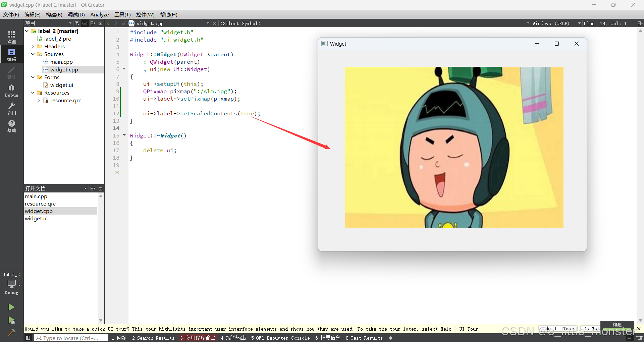Click the Take UI Tour button
The height and width of the screenshot is (342, 644).
pos(557,329)
